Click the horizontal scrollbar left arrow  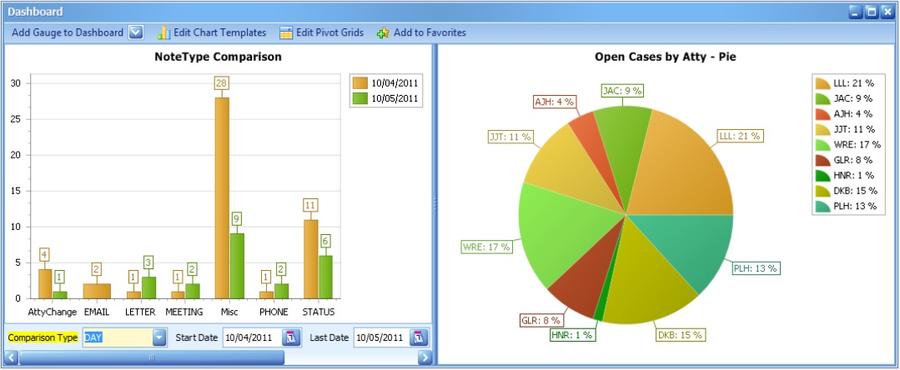coord(11,357)
